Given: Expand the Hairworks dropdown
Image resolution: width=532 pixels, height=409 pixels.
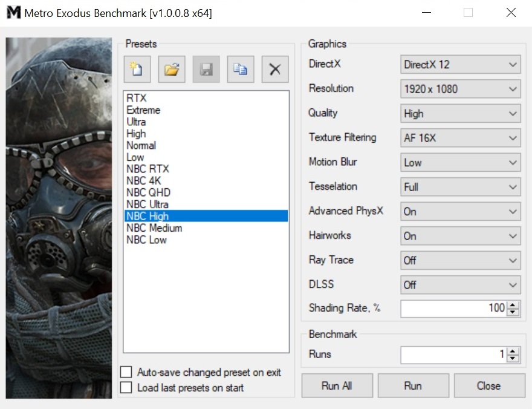Looking at the screenshot, I should point(461,236).
